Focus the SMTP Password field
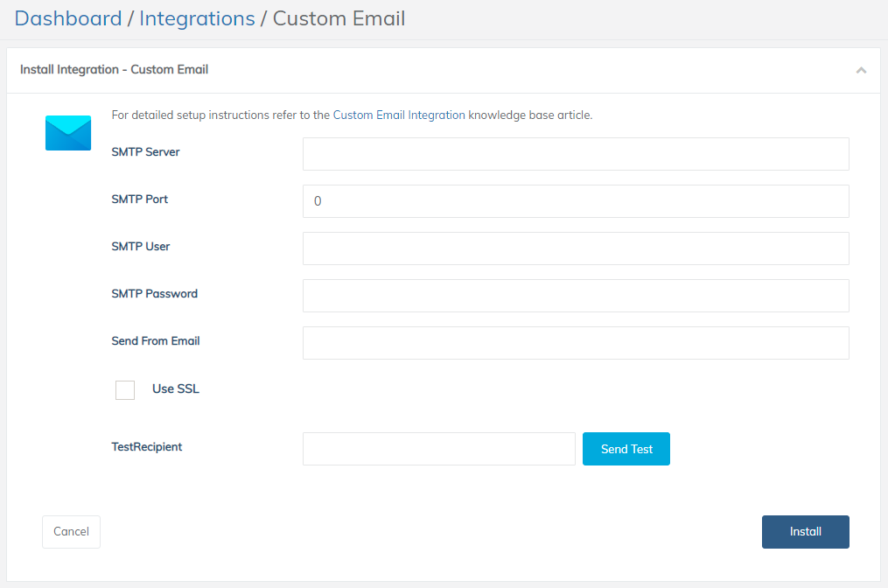This screenshot has width=888, height=588. [x=576, y=296]
